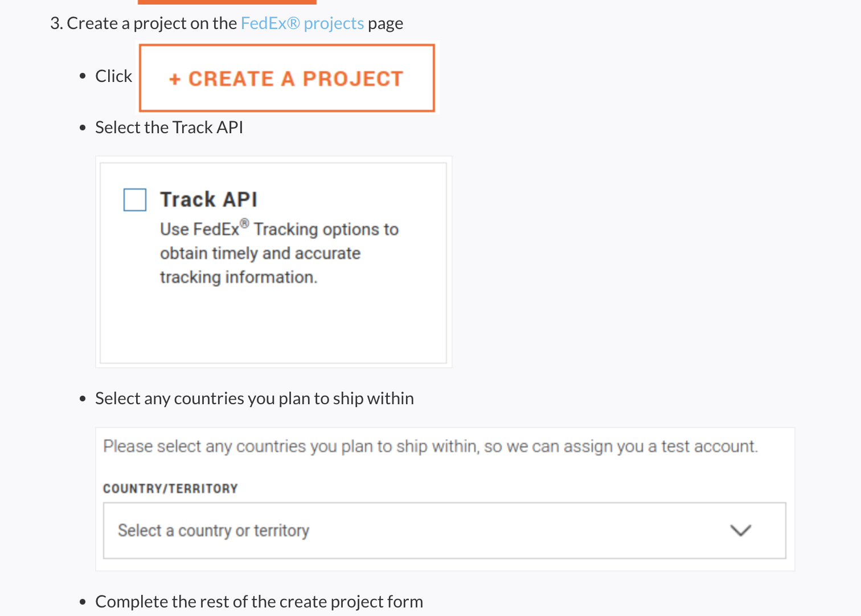Click the 'Select the Track API' bullet text
The image size is (861, 616).
tap(169, 128)
